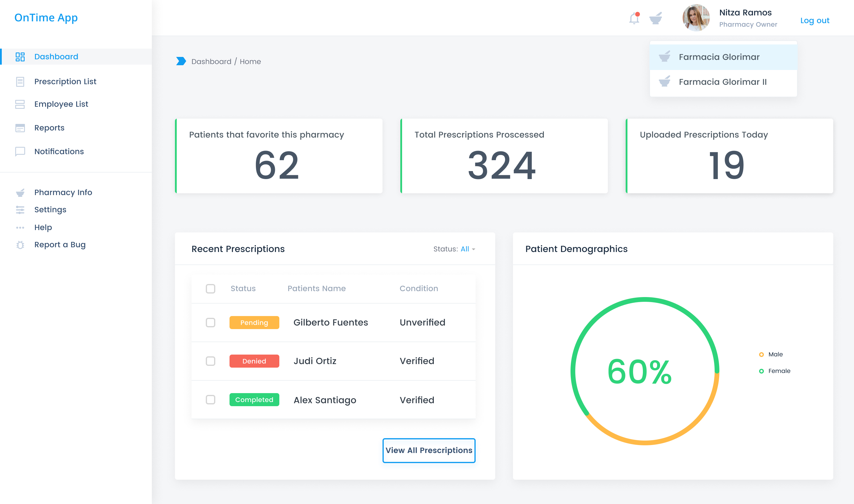
Task: Click the 19 Uploaded Prescriptions Today card
Action: click(x=729, y=156)
